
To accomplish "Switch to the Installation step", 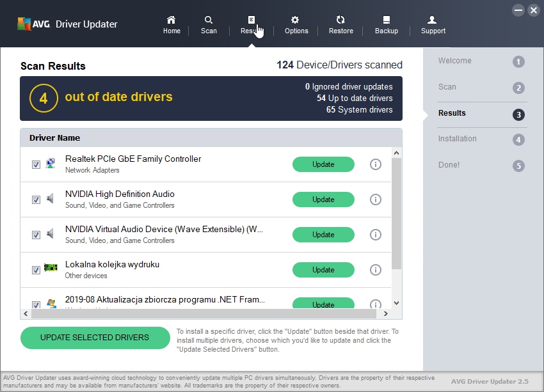I will (x=457, y=139).
